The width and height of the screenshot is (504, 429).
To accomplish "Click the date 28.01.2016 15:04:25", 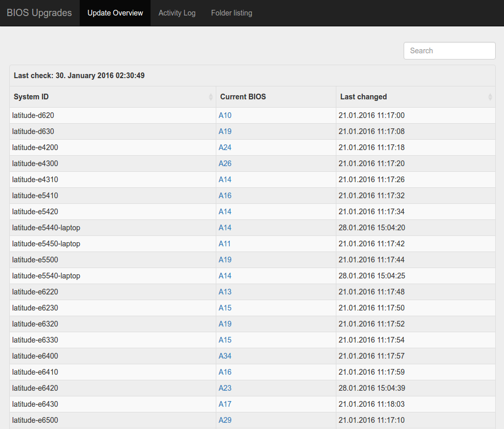I will 372,276.
